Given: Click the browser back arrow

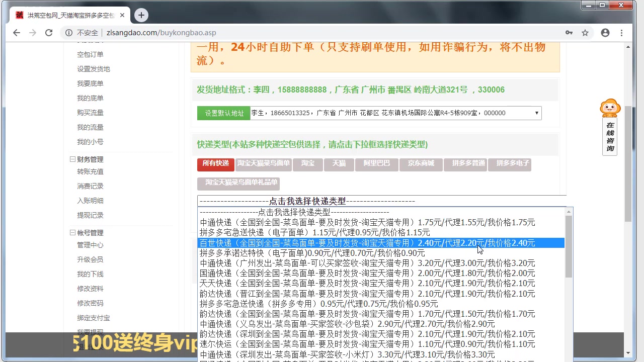Looking at the screenshot, I should (x=17, y=33).
